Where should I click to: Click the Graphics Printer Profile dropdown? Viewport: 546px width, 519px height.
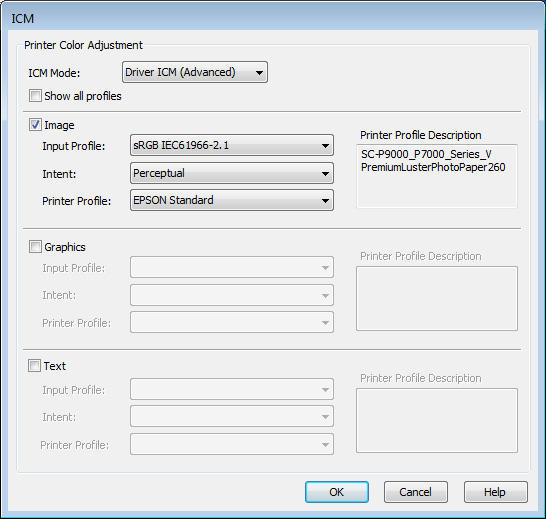[x=232, y=322]
